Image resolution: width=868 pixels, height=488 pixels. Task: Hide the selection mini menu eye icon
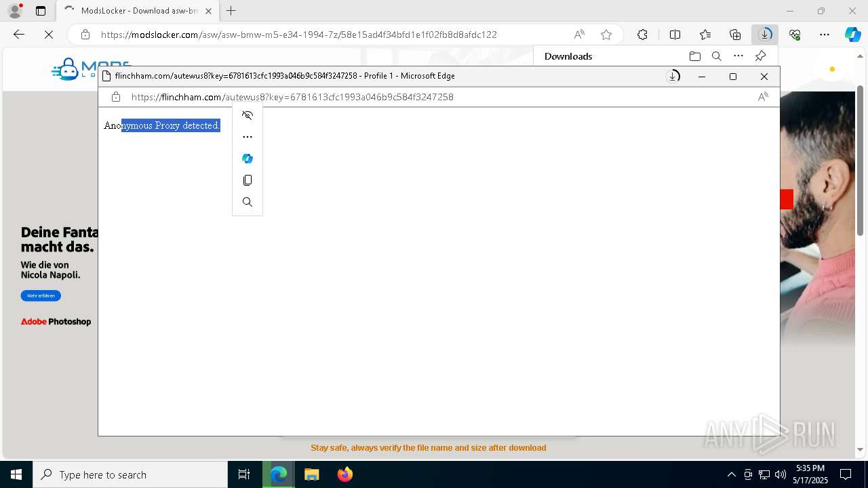(248, 115)
